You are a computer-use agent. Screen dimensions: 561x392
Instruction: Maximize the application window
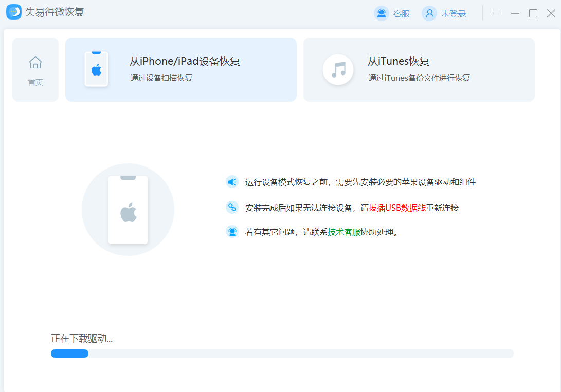pos(533,13)
